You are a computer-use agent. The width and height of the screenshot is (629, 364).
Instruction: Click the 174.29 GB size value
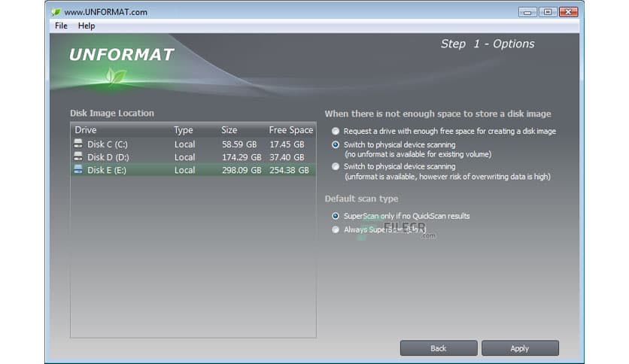click(x=242, y=157)
